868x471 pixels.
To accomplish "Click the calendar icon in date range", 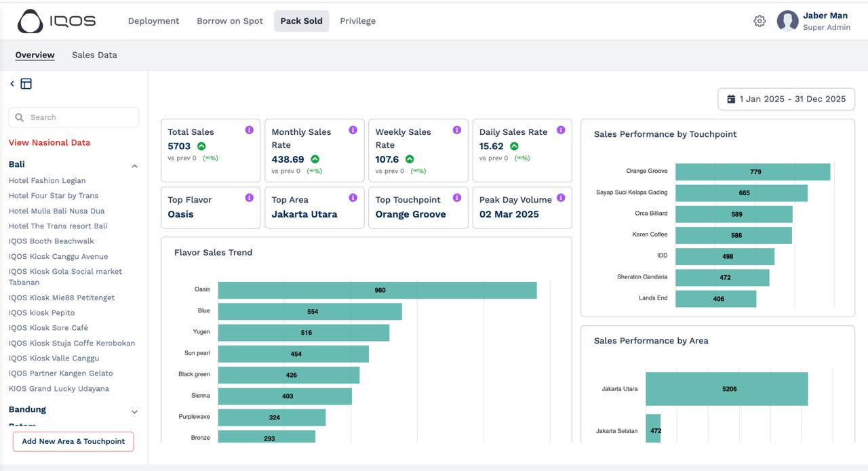I will pos(731,99).
